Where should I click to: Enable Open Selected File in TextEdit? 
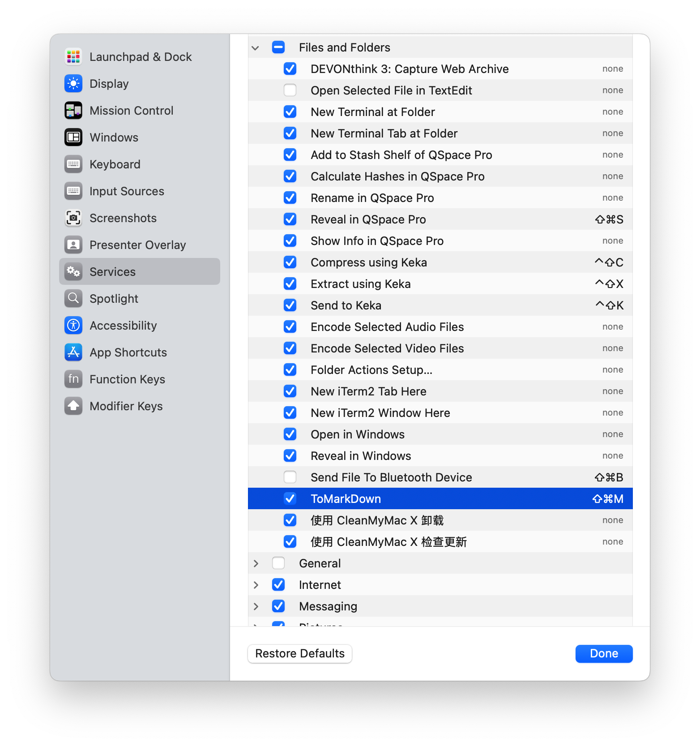290,90
